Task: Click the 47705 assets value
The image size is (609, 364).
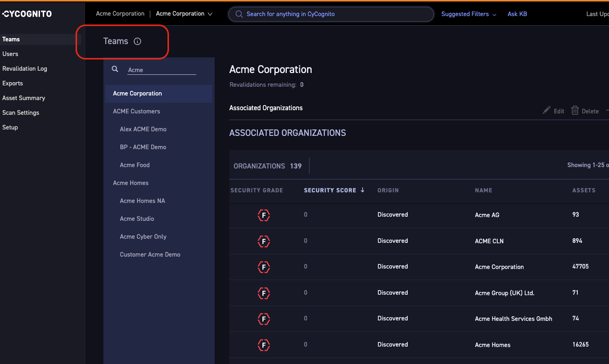Action: click(581, 267)
